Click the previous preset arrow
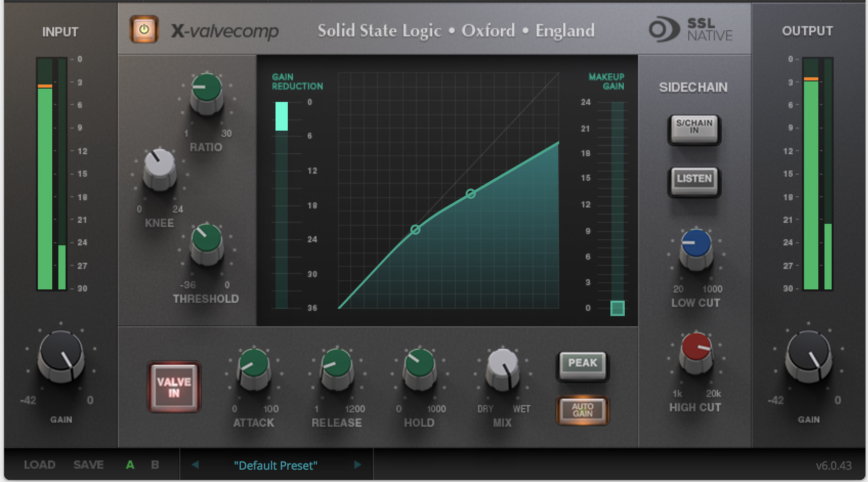Image resolution: width=868 pixels, height=482 pixels. pyautogui.click(x=196, y=465)
